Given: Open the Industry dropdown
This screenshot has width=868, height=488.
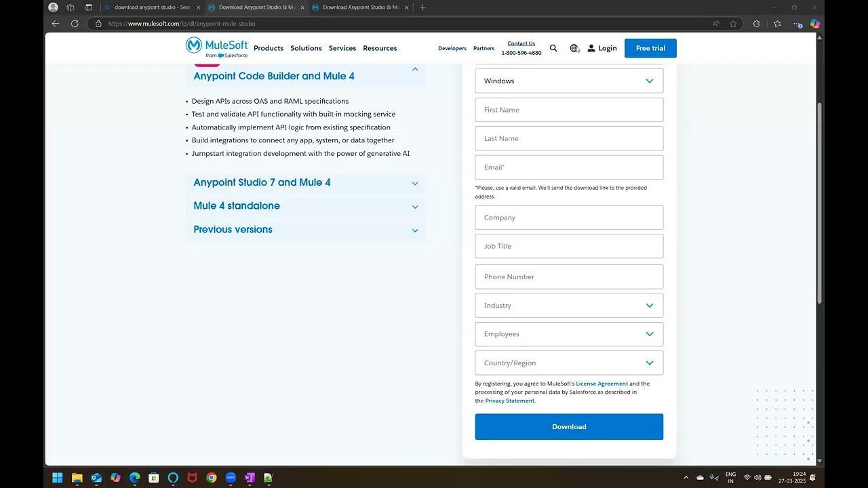Looking at the screenshot, I should tap(569, 306).
